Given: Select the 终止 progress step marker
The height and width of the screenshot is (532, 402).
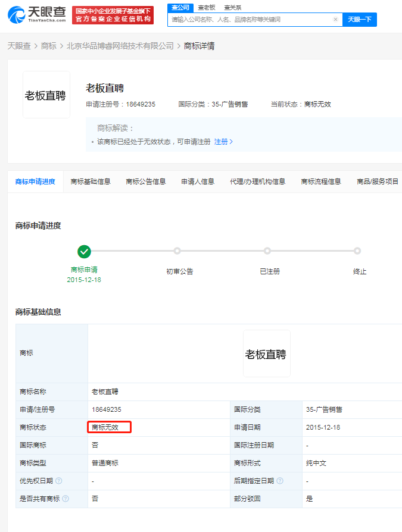Looking at the screenshot, I should click(x=357, y=251).
